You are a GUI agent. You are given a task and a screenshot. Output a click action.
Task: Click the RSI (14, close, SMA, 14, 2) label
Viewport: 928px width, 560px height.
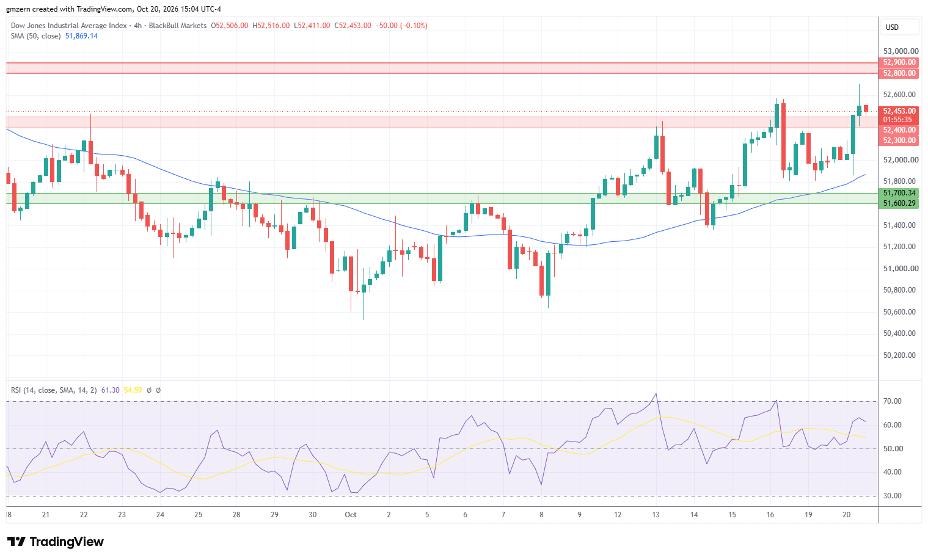click(x=54, y=390)
